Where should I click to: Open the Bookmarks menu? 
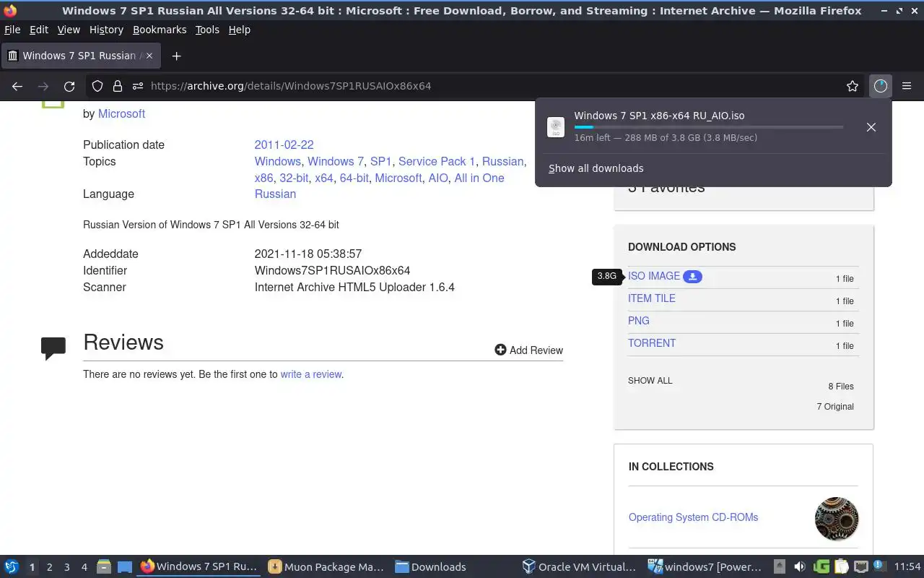pos(160,30)
